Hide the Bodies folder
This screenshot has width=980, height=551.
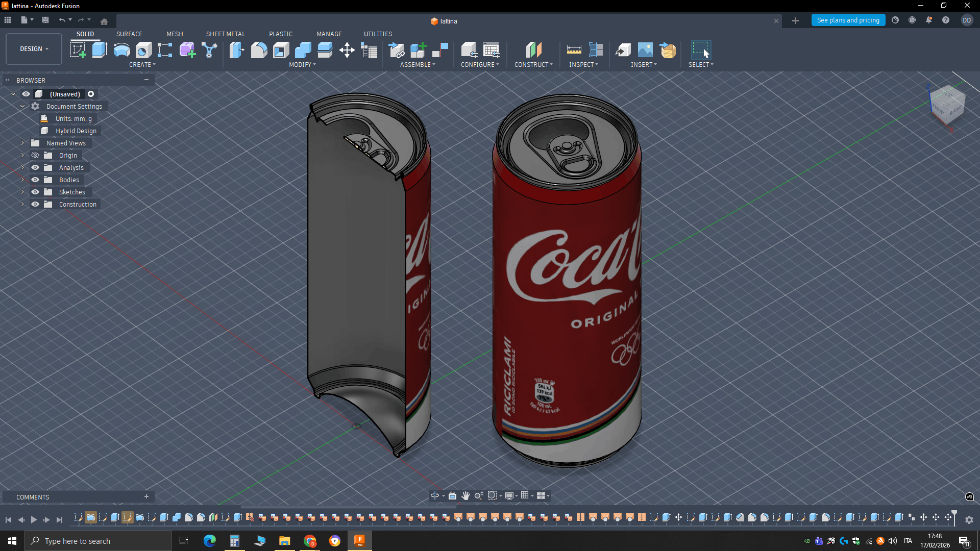(35, 180)
